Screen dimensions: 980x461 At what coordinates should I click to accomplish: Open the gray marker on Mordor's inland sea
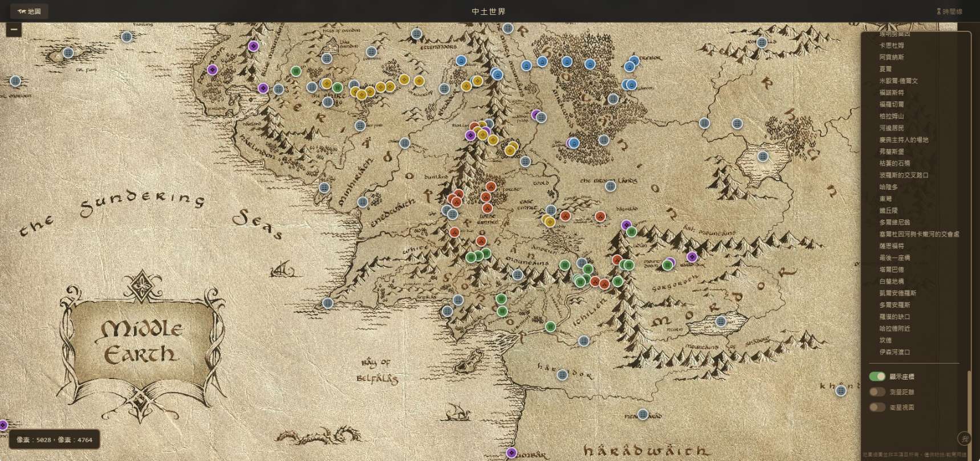pos(721,321)
